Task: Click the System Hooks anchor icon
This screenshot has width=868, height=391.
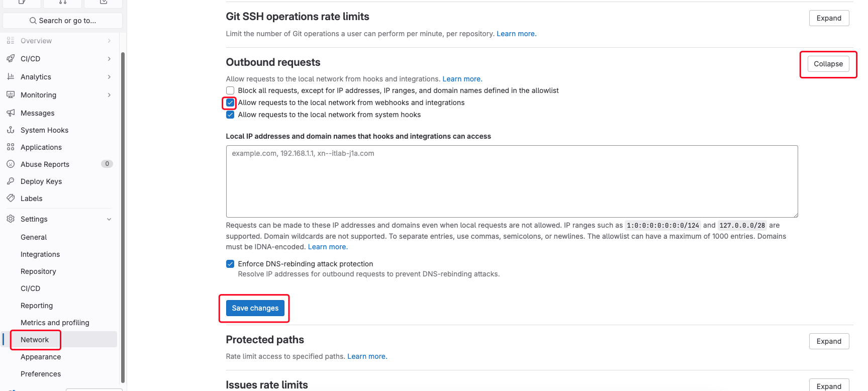Action: tap(11, 130)
